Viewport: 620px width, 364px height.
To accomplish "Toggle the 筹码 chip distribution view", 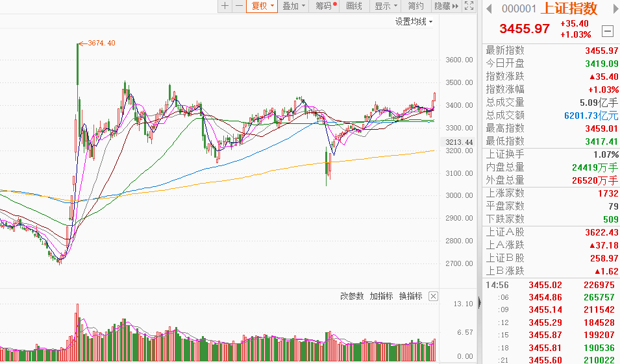I will click(x=326, y=6).
